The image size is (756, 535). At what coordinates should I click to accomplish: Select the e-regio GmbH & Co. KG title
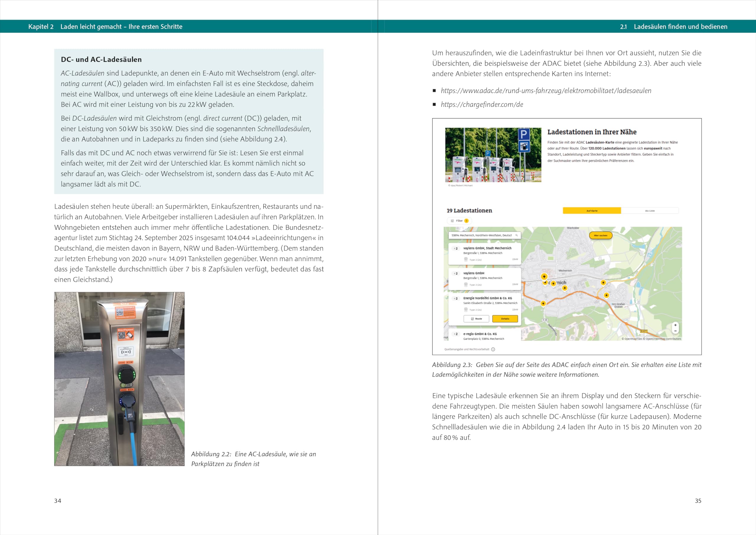480,334
